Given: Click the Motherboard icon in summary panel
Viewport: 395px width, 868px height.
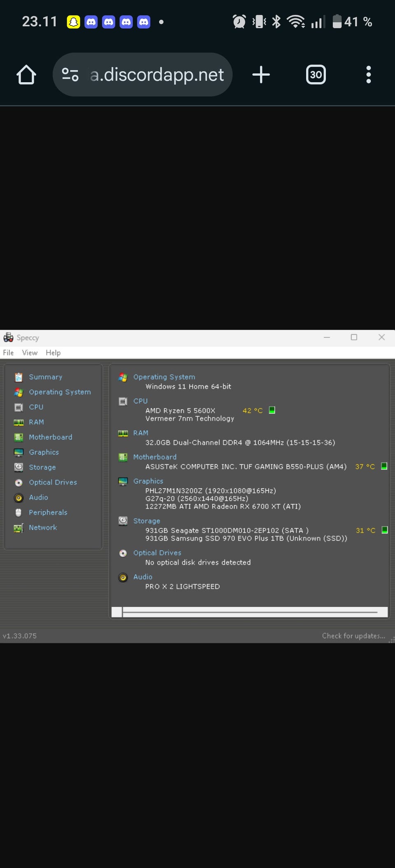Looking at the screenshot, I should click(123, 457).
